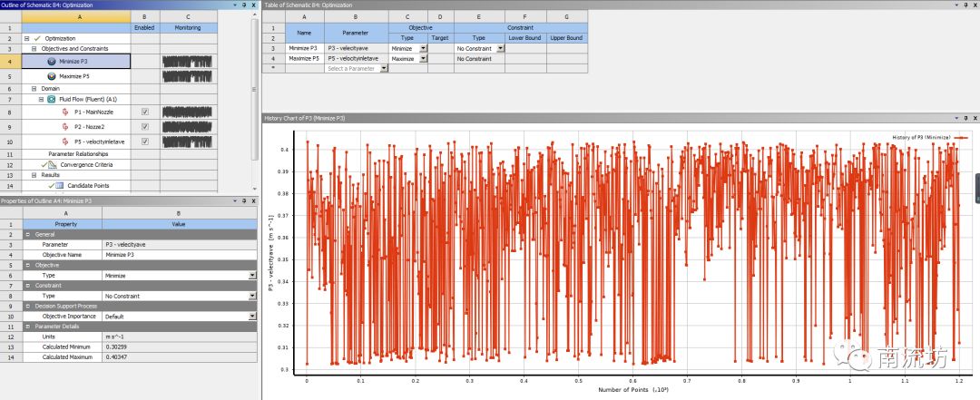Open Objective Type dropdown in Properties
This screenshot has height=400, width=980.
(x=252, y=276)
